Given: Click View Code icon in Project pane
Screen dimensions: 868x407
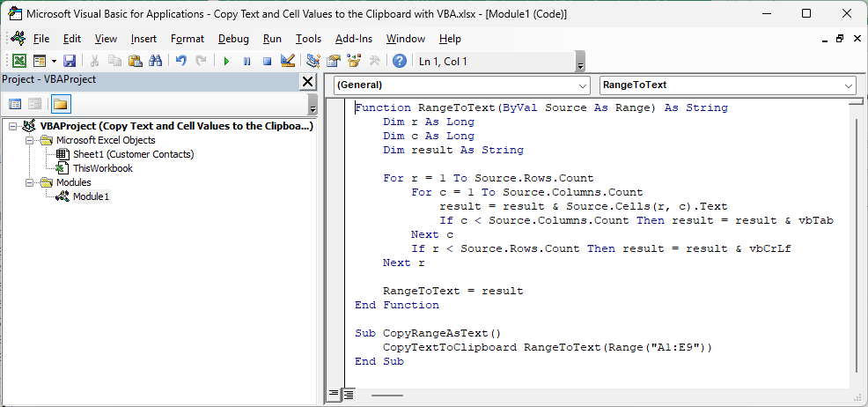Looking at the screenshot, I should pyautogui.click(x=16, y=104).
